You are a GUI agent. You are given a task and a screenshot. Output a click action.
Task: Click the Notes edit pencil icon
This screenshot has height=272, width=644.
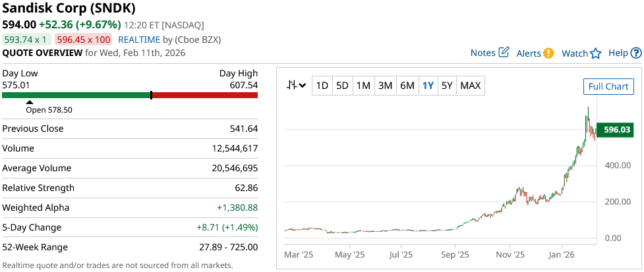tap(504, 53)
